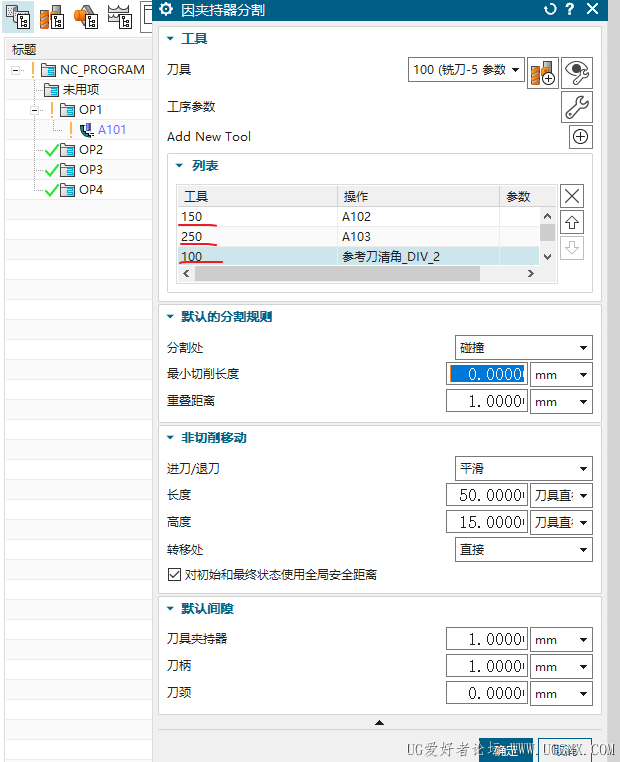Viewport: 620px width, 762px height.
Task: Select OP2 program group
Action: 83,150
